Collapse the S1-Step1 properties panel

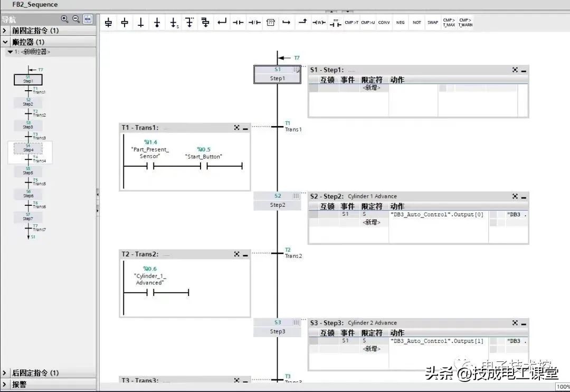point(523,70)
